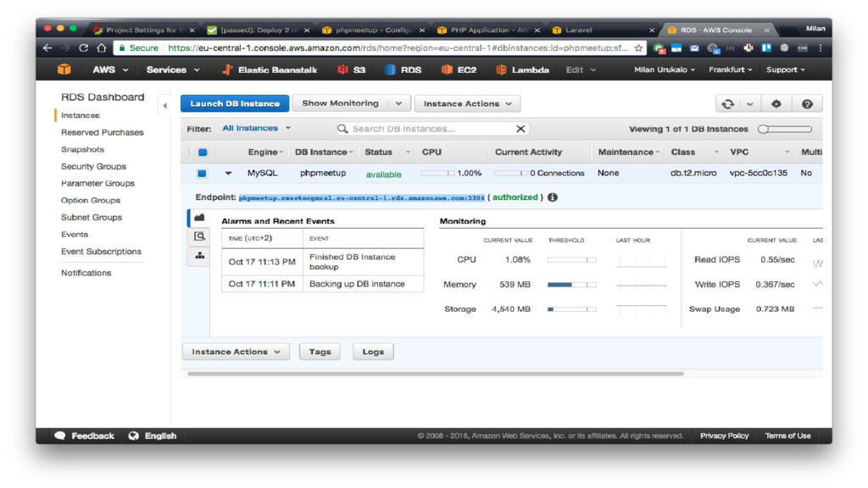Open Event Subscriptions in the sidebar
The height and width of the screenshot is (488, 868).
pos(102,251)
